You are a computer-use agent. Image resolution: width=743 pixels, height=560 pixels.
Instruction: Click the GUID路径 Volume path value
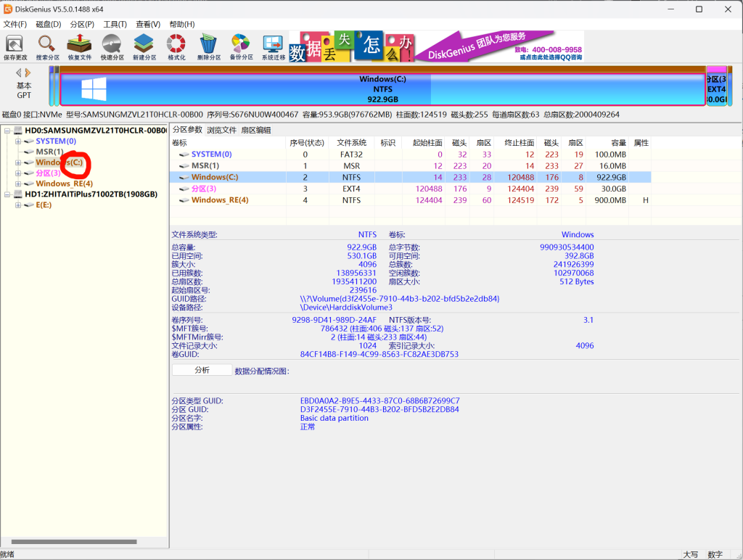(400, 299)
